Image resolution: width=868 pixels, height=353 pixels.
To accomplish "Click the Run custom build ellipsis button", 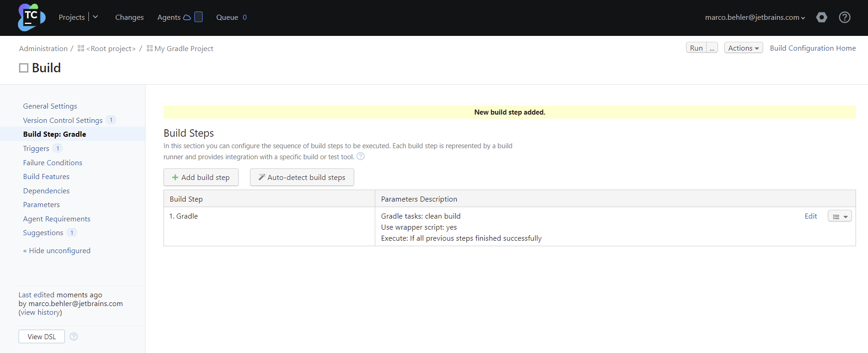I will coord(712,48).
